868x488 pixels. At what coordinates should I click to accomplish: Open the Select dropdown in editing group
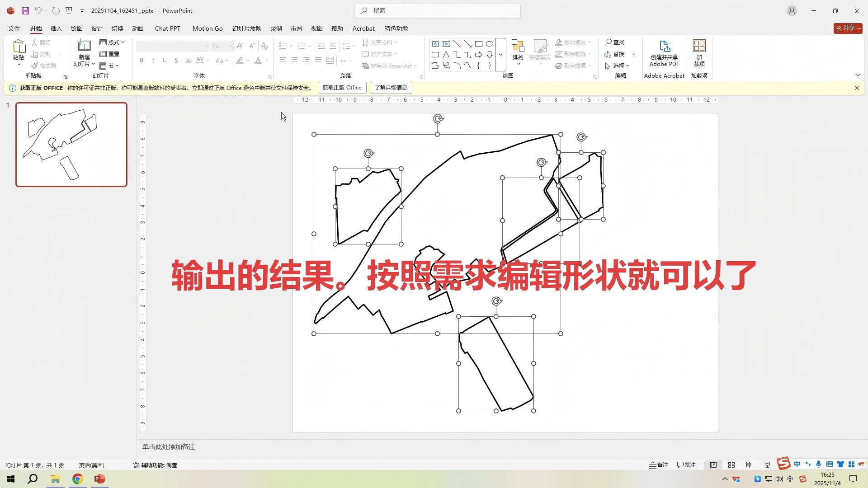[x=618, y=66]
